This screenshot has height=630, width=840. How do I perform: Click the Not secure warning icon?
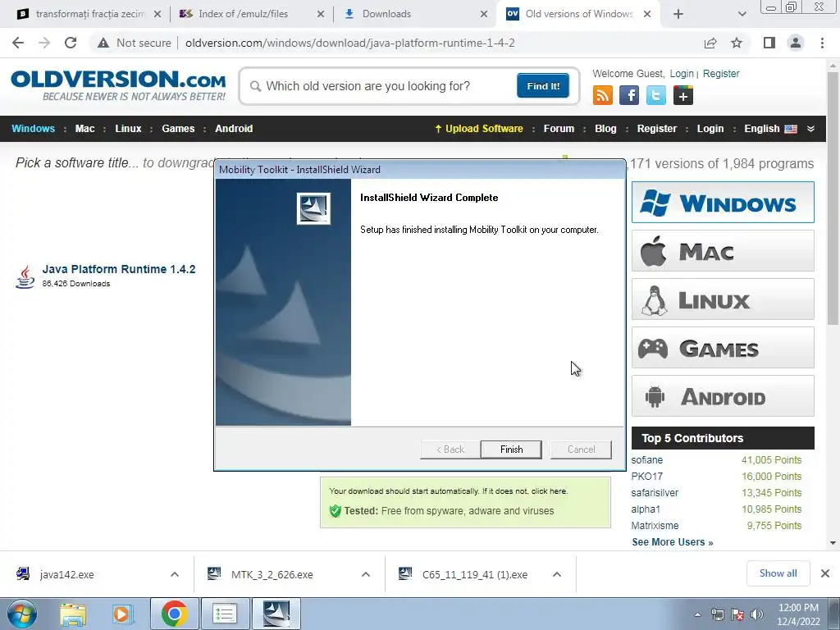[x=103, y=43]
